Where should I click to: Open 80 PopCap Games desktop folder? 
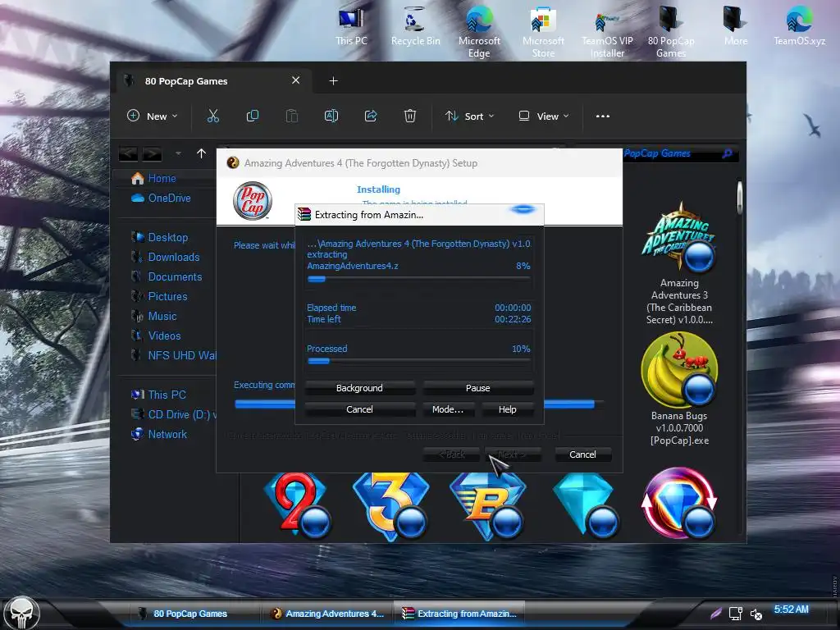tap(671, 32)
